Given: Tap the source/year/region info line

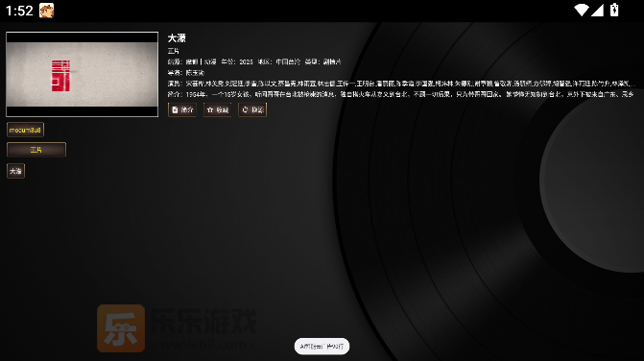Looking at the screenshot, I should coord(254,61).
